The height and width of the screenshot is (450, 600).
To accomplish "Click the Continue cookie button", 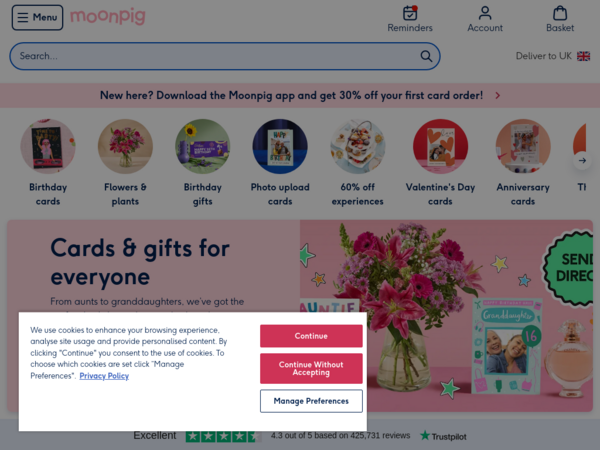I will pos(311,336).
